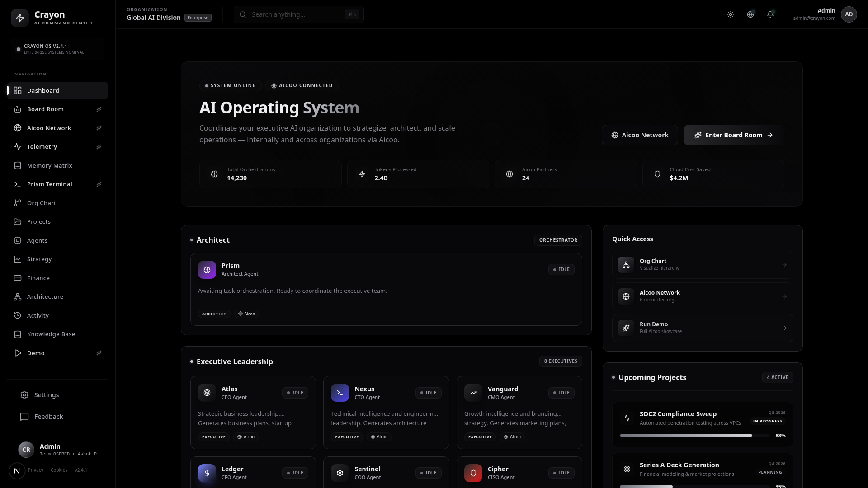Screen dimensions: 868x488
Task: Click the Projects folder icon in sidebar
Action: [18, 222]
